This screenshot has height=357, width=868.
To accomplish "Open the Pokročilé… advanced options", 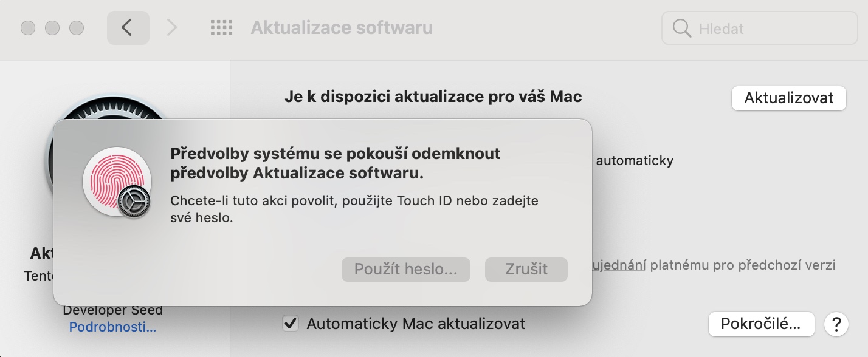I will tap(760, 324).
